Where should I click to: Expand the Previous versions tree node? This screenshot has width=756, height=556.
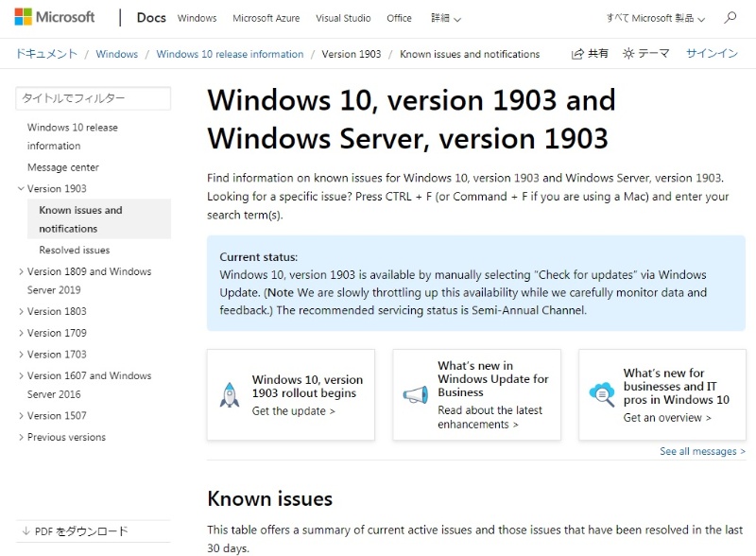coord(21,437)
